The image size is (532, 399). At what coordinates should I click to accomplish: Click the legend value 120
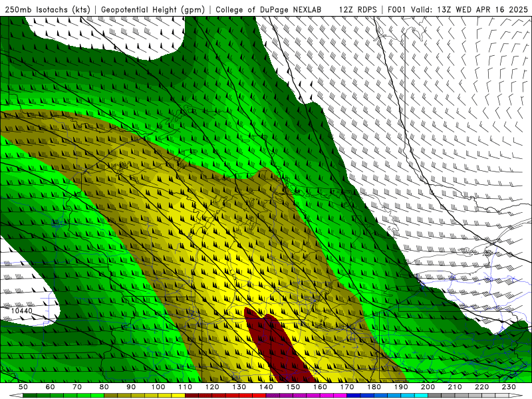click(x=212, y=387)
